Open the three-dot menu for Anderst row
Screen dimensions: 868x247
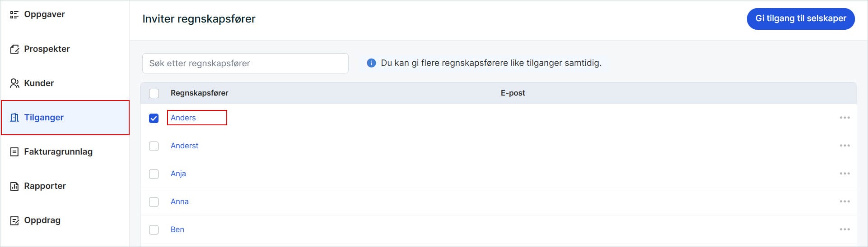[x=845, y=146]
